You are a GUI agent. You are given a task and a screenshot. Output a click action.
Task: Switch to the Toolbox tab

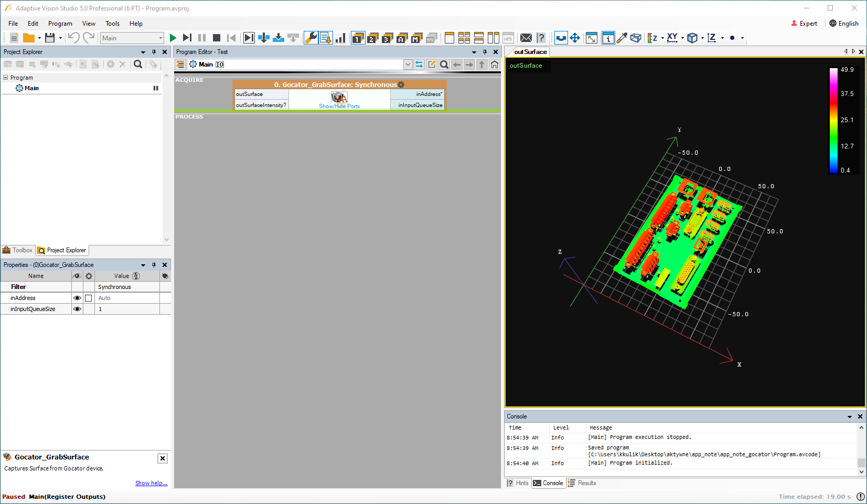tap(18, 250)
